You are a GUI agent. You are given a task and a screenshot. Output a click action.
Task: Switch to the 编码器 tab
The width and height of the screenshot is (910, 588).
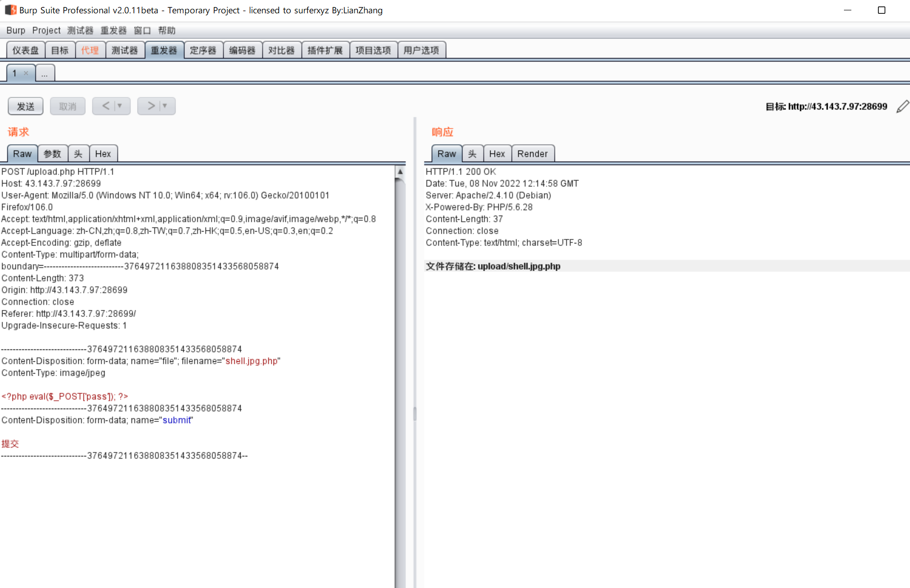[x=243, y=50]
